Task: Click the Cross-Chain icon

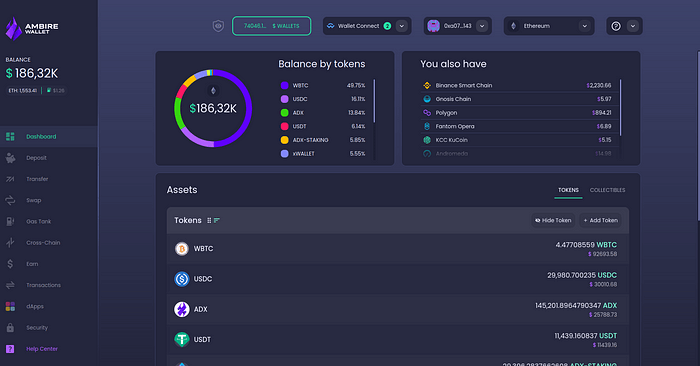Action: pos(10,243)
